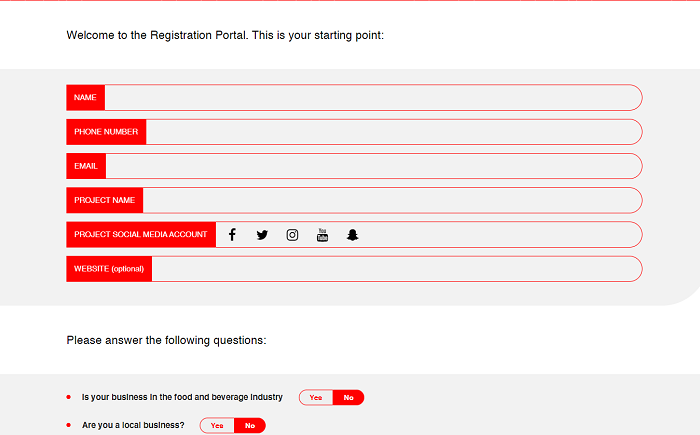Click the Website (optional) field
700x435 pixels.
(x=395, y=269)
